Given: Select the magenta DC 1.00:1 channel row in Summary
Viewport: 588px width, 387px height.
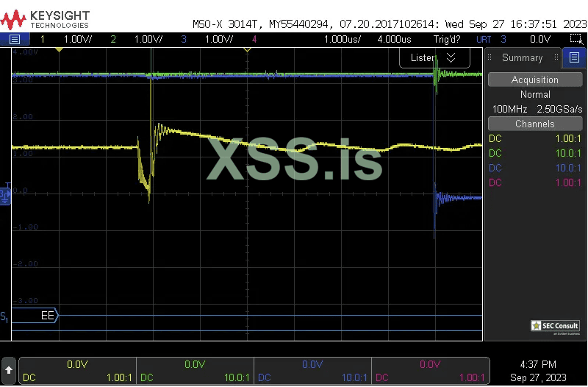Looking at the screenshot, I should coord(535,182).
